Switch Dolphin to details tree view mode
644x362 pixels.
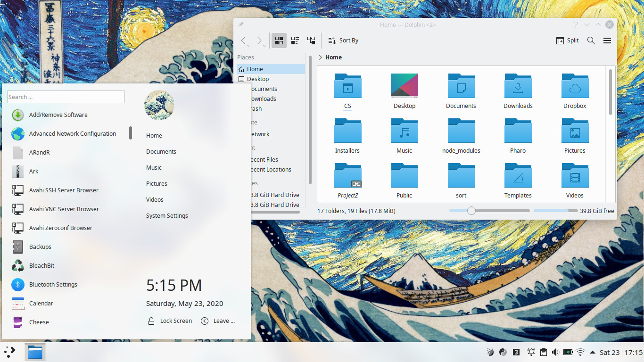311,41
